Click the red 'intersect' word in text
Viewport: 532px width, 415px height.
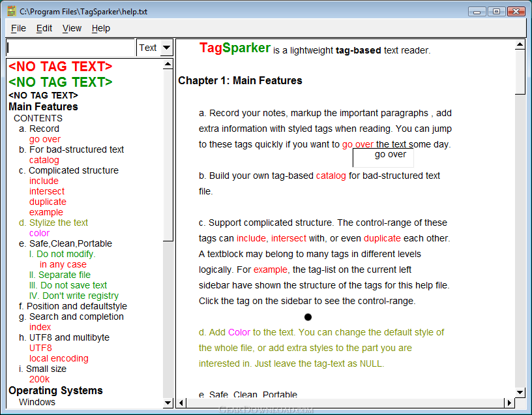click(x=289, y=238)
